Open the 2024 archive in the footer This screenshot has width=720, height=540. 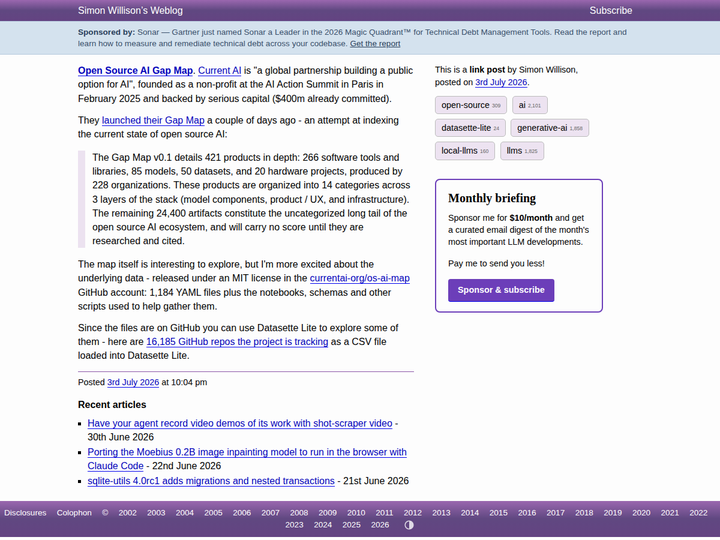tap(323, 525)
